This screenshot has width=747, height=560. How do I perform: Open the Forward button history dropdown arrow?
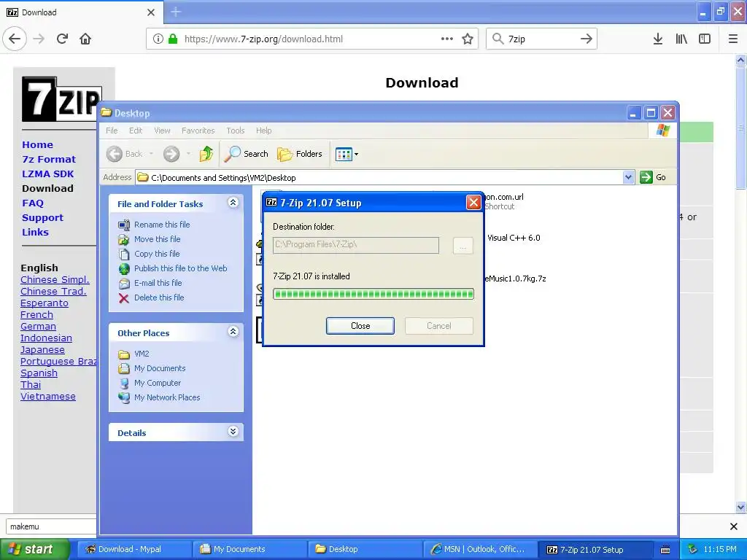tap(189, 153)
